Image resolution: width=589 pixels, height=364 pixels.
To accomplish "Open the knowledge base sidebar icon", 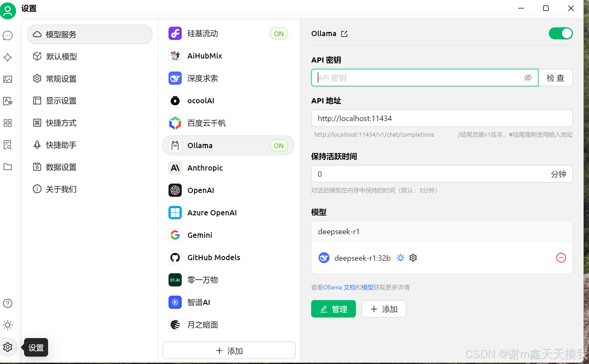I will tap(8, 145).
